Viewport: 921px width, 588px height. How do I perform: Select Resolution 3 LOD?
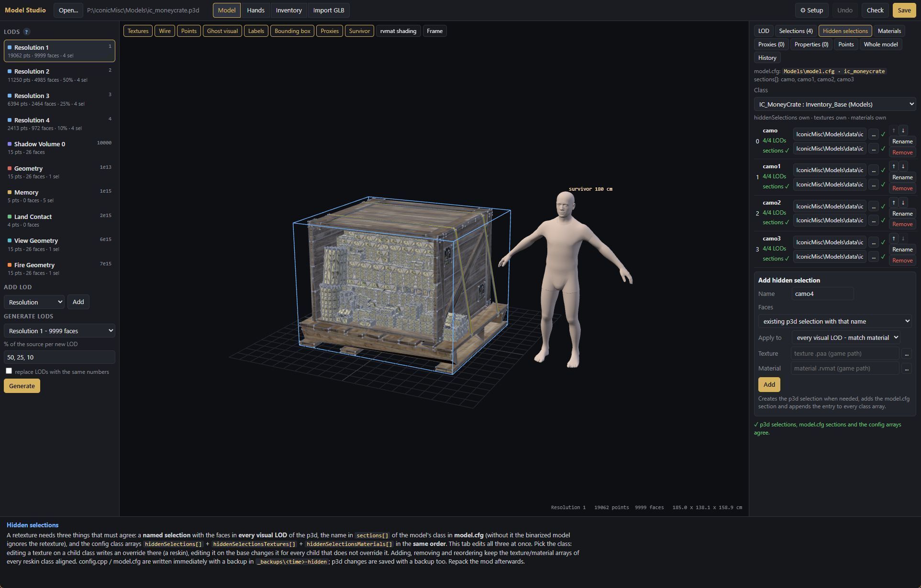click(59, 99)
